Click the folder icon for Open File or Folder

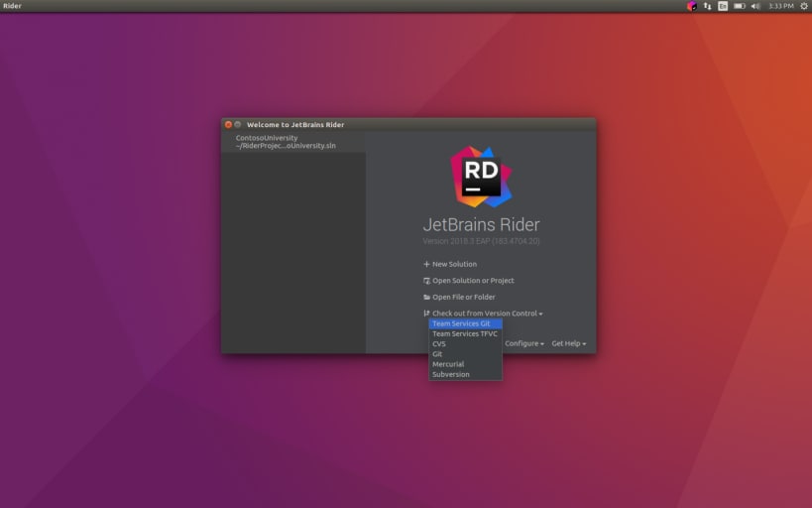(426, 297)
